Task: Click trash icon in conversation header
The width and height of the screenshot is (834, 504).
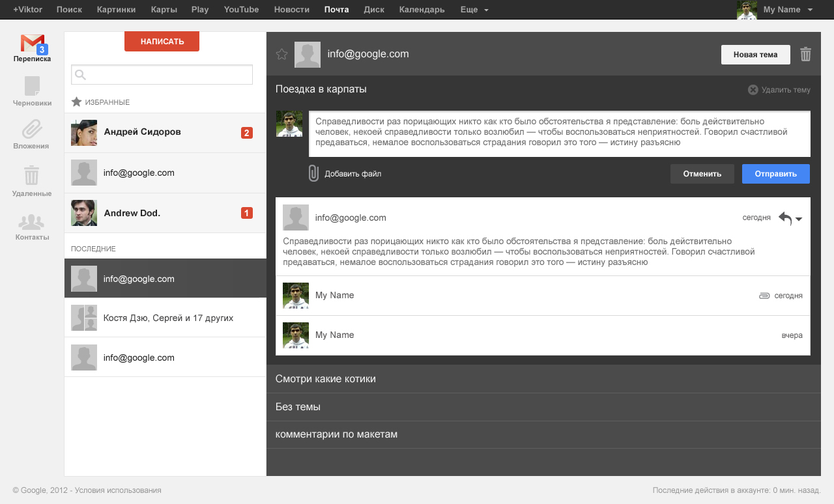Action: pos(806,54)
